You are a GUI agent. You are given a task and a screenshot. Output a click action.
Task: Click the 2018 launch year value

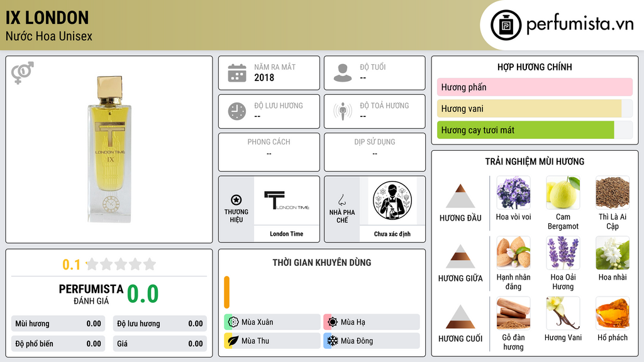coord(264,77)
